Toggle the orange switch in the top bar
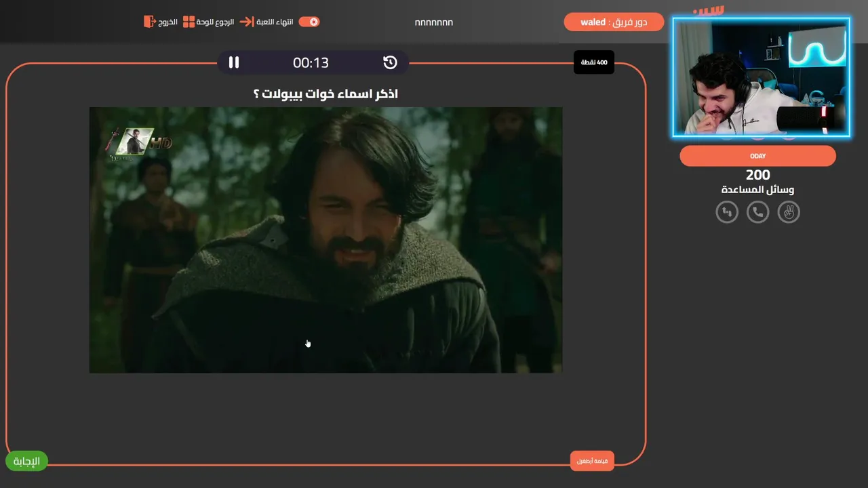This screenshot has width=868, height=488. pos(309,22)
